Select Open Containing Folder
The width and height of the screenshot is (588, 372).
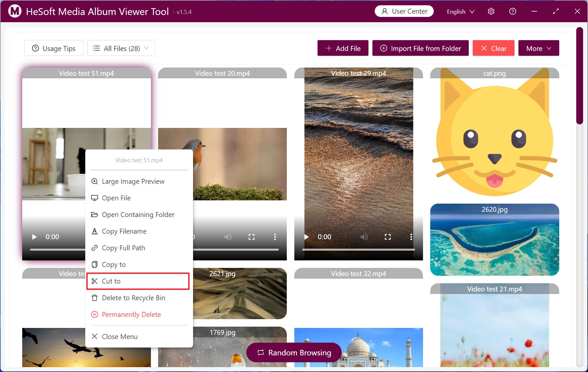pyautogui.click(x=139, y=215)
